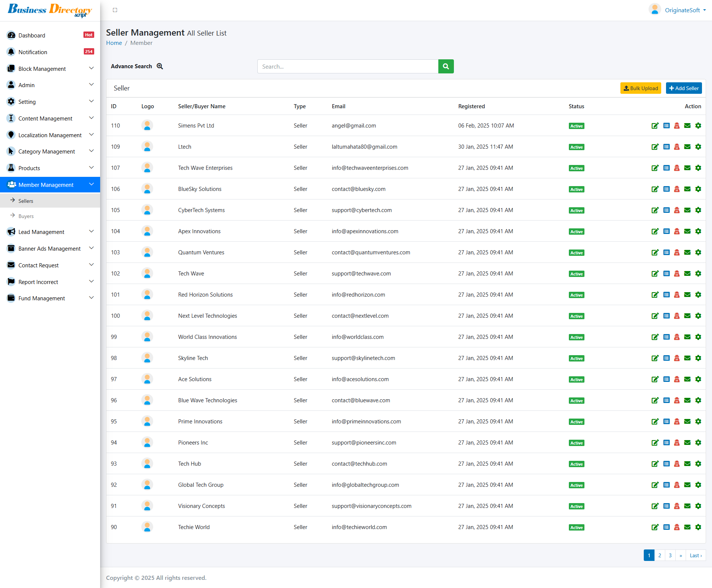Viewport: 712px width, 588px height.
Task: Open details list icon for Ltech
Action: [666, 147]
